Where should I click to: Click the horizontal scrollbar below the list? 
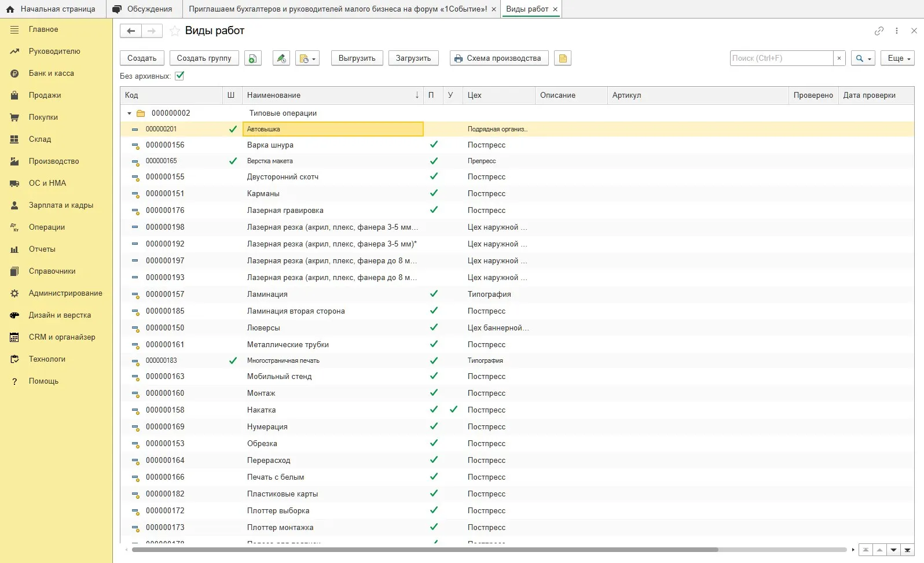pyautogui.click(x=425, y=550)
